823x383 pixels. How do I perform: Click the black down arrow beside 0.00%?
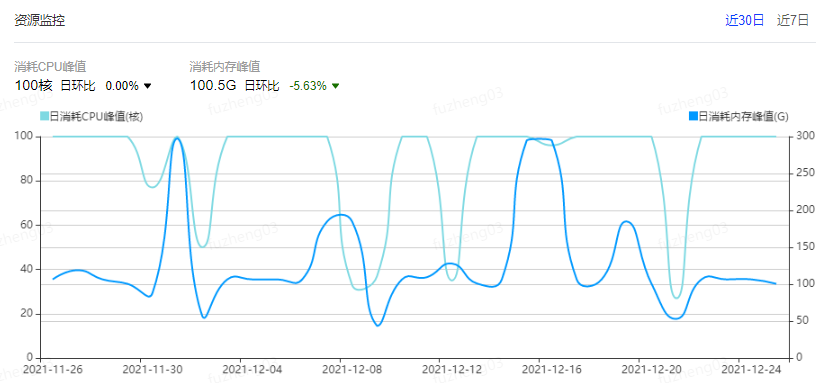[x=147, y=87]
